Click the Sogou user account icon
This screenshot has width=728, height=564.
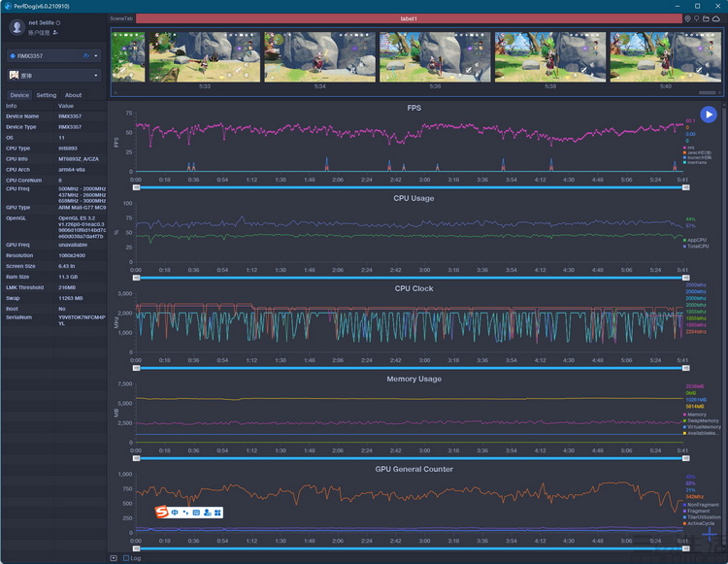coord(207,513)
